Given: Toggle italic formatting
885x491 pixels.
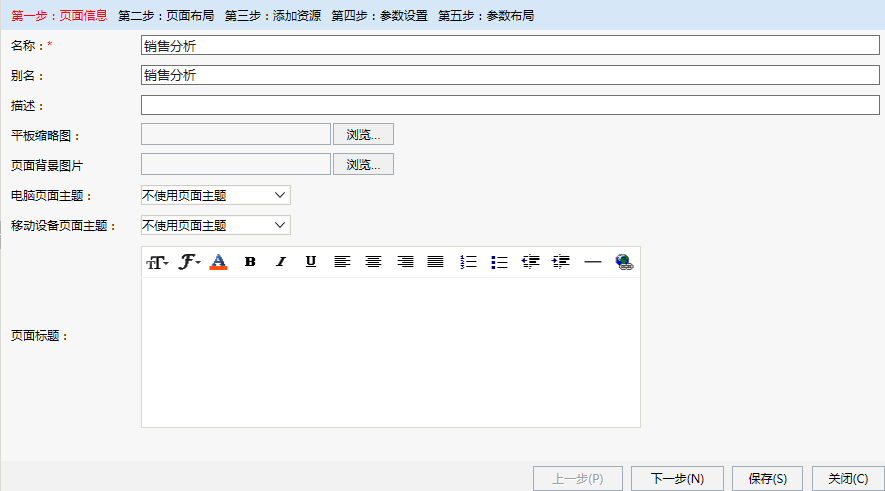Looking at the screenshot, I should pyautogui.click(x=281, y=262).
